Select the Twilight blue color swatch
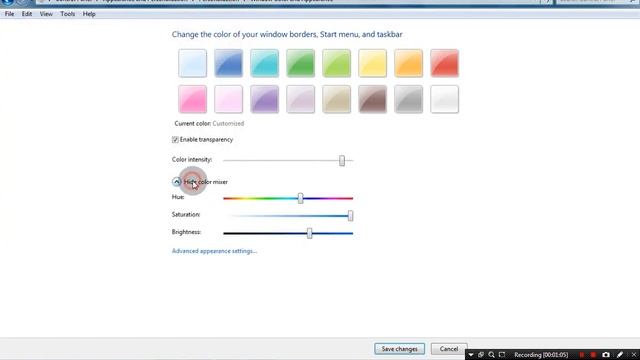Viewport: 640px width, 360px height. coord(229,63)
